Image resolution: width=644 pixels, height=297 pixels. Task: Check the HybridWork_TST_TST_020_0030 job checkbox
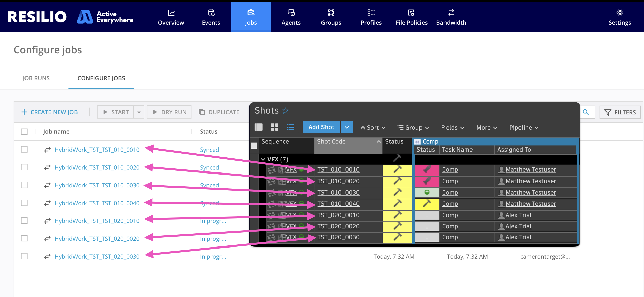pyautogui.click(x=24, y=256)
